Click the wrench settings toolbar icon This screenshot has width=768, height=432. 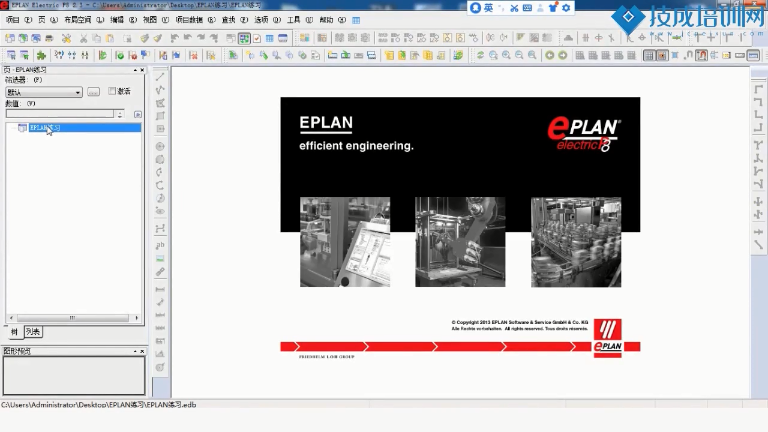(66, 38)
